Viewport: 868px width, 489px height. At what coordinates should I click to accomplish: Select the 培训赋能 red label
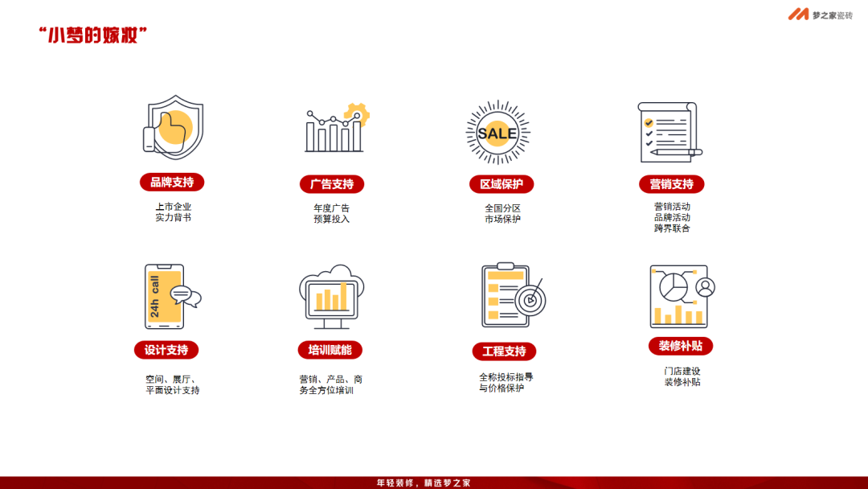330,350
